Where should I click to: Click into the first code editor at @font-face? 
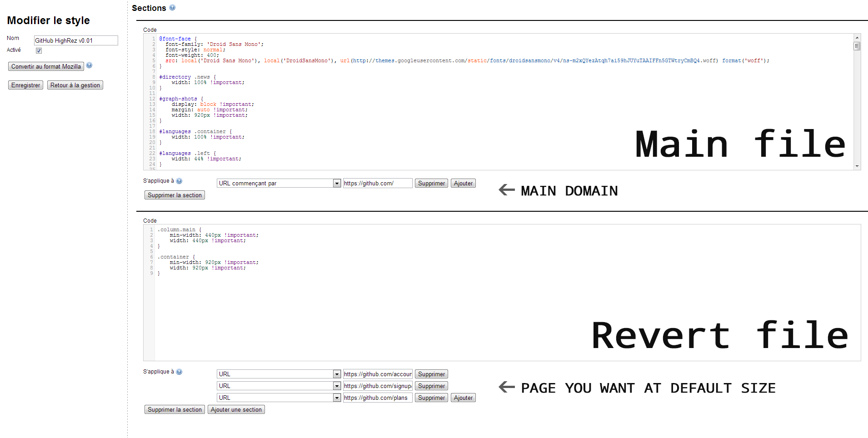[178, 39]
